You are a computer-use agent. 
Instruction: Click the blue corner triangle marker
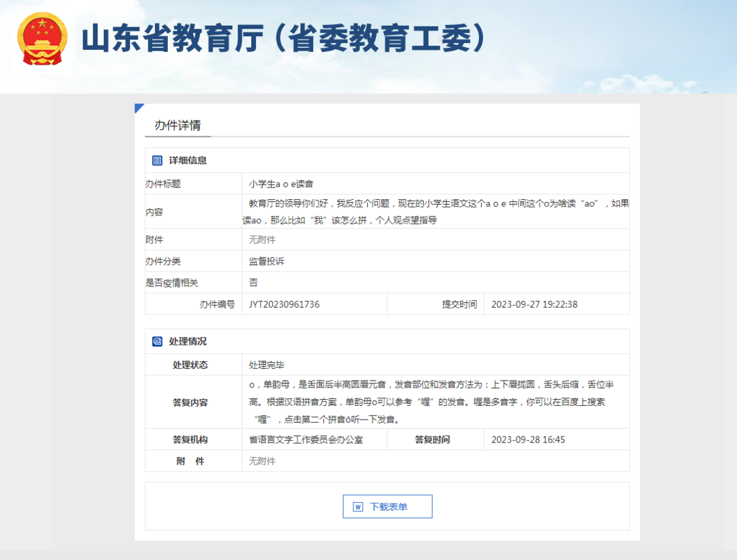pyautogui.click(x=139, y=108)
